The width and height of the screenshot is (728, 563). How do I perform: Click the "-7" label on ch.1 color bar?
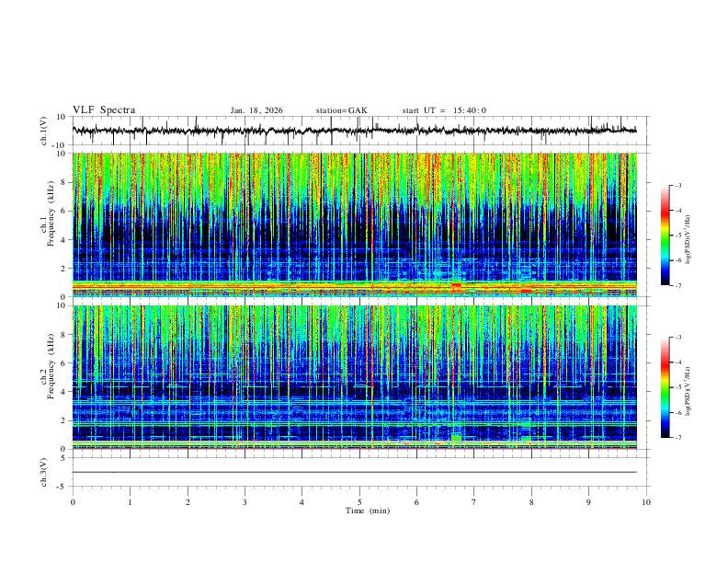pos(677,286)
